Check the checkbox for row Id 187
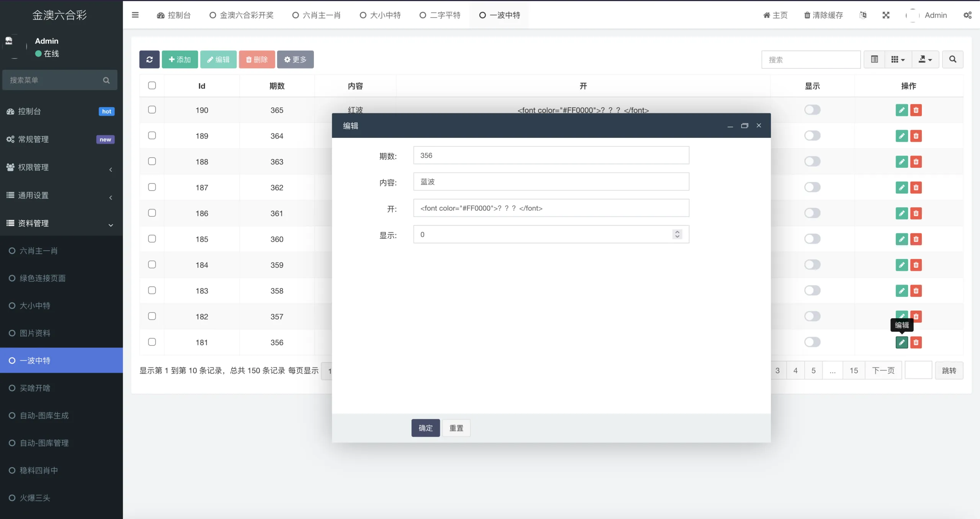The width and height of the screenshot is (980, 519). 152,187
